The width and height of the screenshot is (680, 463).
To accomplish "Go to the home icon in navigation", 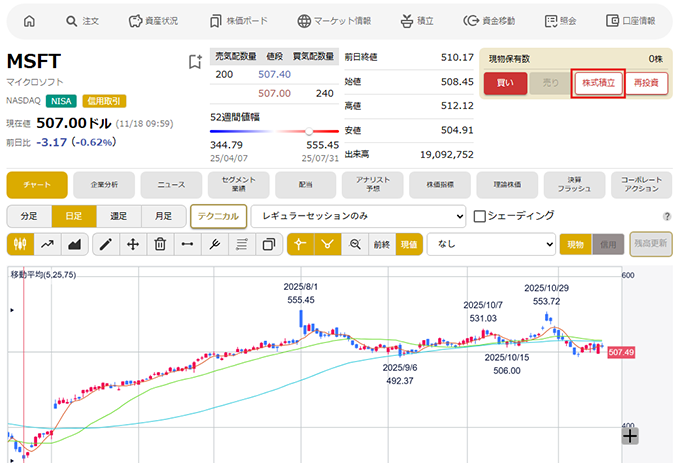I will click(x=29, y=21).
